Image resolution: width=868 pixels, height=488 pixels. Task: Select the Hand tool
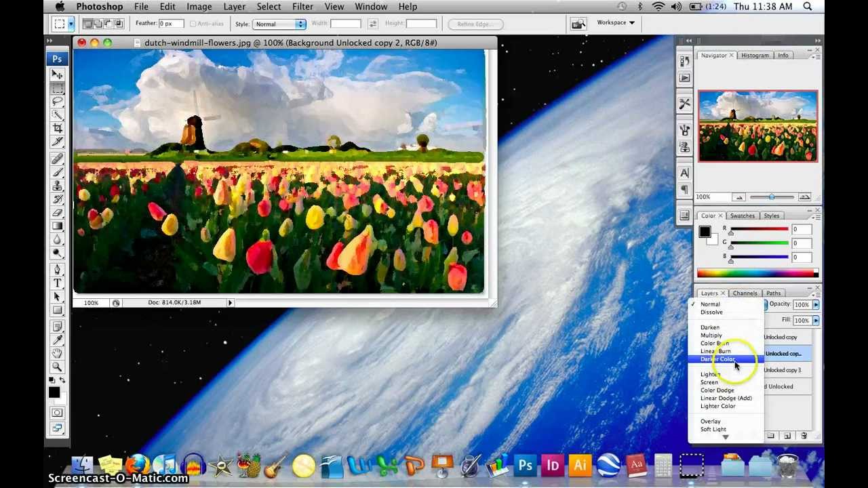(57, 353)
